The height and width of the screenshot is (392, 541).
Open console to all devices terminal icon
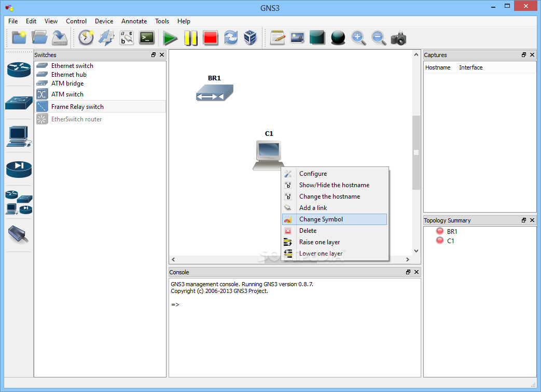(x=147, y=37)
